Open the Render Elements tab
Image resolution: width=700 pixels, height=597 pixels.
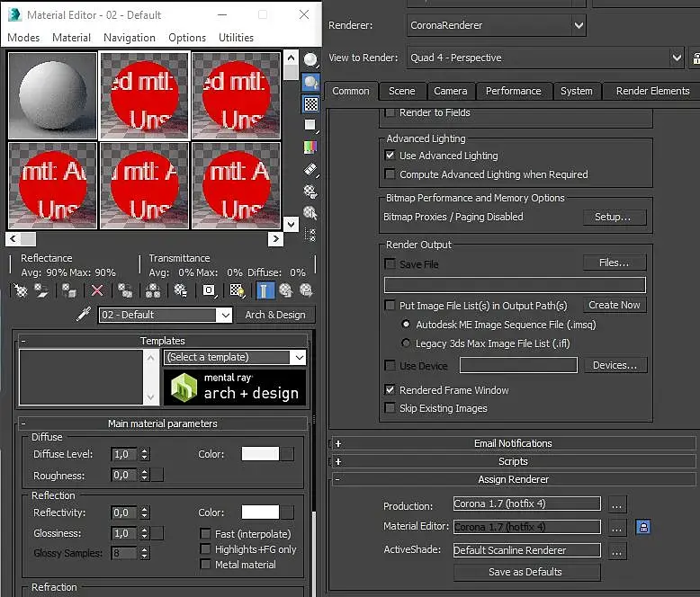point(652,91)
